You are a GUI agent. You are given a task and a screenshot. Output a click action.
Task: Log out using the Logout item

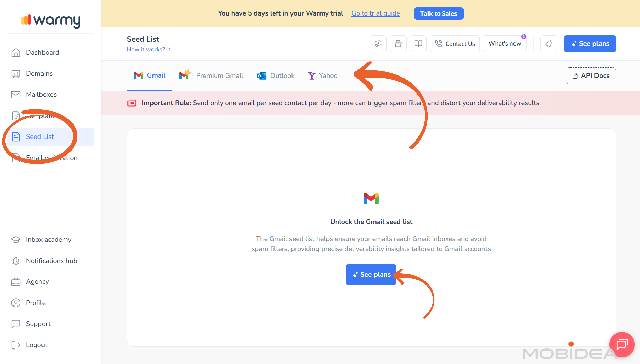pos(36,345)
